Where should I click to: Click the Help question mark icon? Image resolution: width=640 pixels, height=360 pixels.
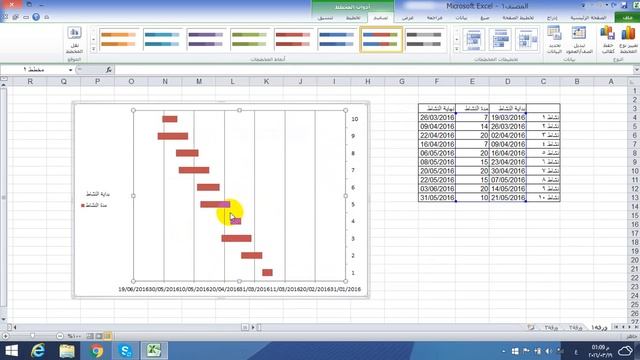[36, 17]
